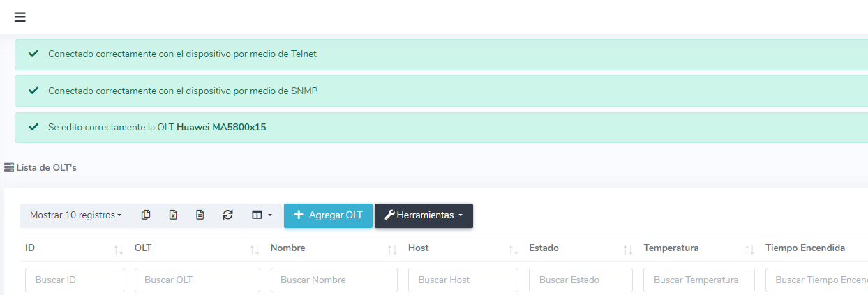Click the copy to clipboard icon
Screen dimensions: 868x295
point(146,215)
